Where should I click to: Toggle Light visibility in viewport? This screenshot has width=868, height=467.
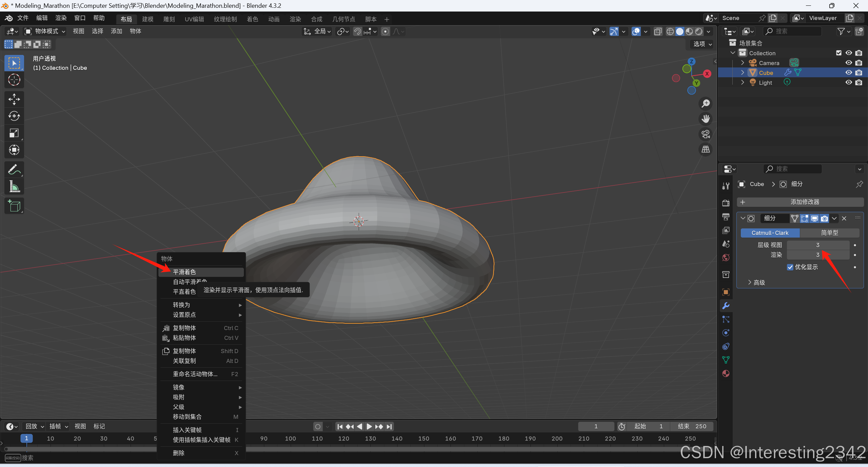pyautogui.click(x=849, y=82)
